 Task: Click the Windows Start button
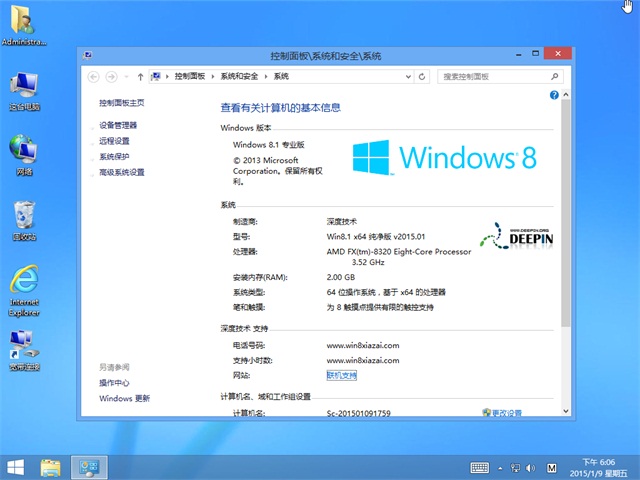point(16,467)
